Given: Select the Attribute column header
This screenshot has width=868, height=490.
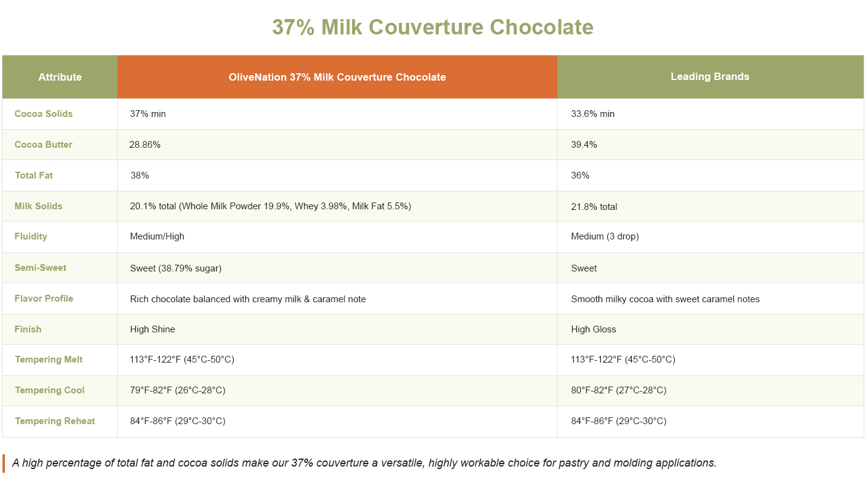Looking at the screenshot, I should [x=60, y=77].
